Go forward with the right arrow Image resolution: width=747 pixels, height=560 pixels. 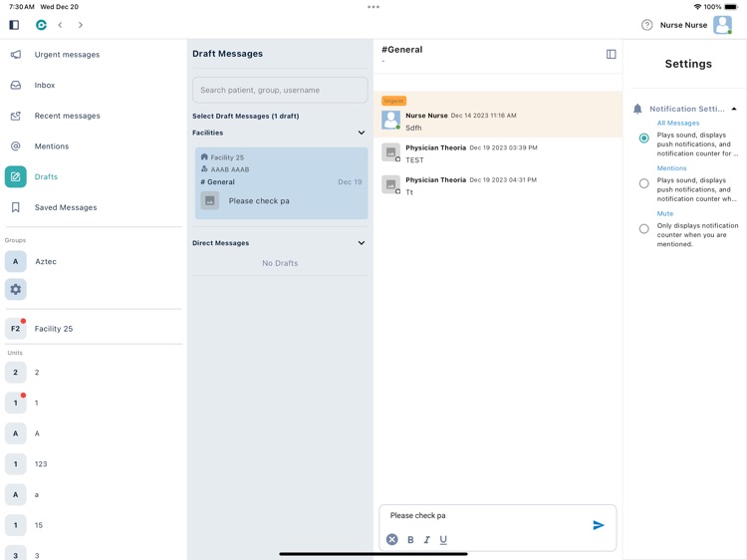point(81,25)
